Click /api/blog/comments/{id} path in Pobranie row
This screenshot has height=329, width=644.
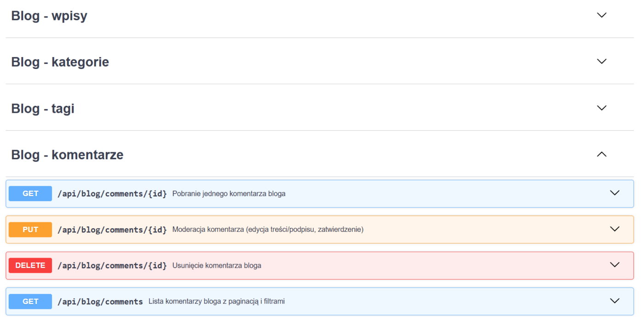pyautogui.click(x=112, y=194)
